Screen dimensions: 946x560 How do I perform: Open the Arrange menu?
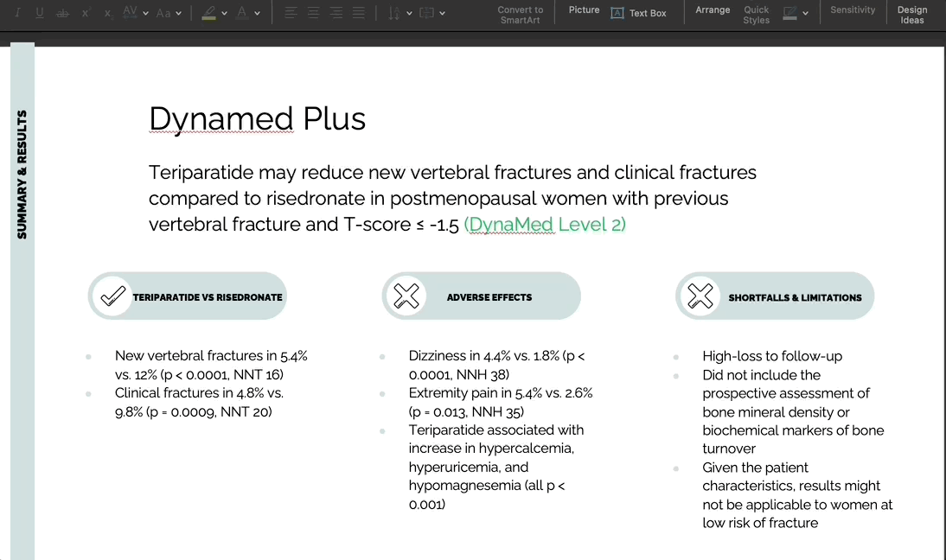click(713, 10)
